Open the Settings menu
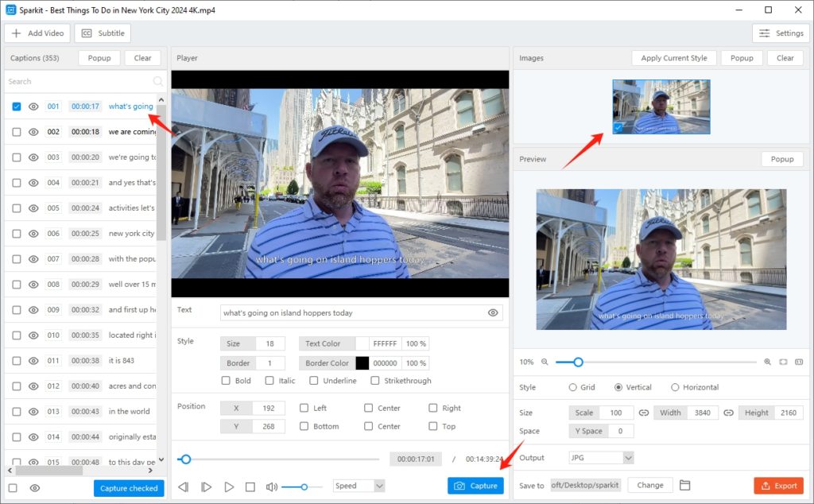The width and height of the screenshot is (814, 504). (780, 33)
